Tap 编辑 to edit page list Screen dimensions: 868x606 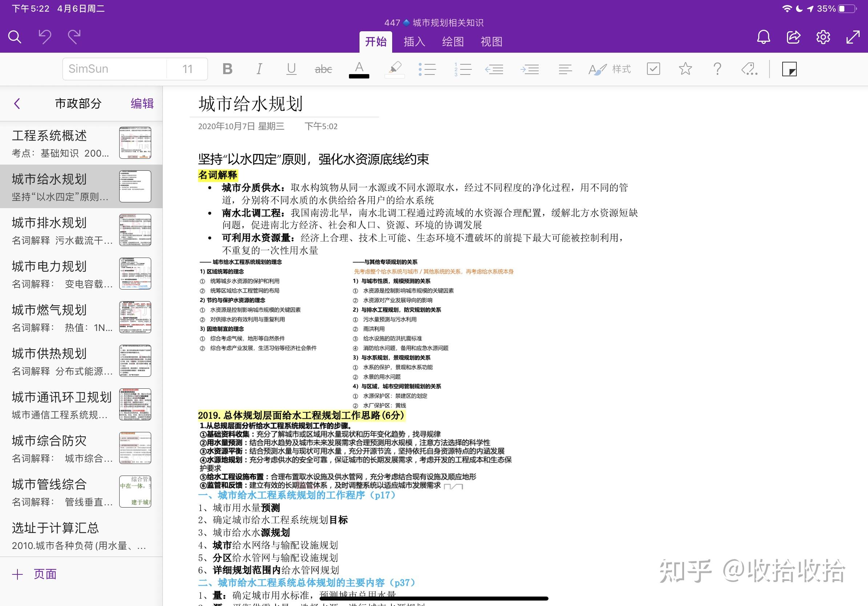pyautogui.click(x=142, y=104)
